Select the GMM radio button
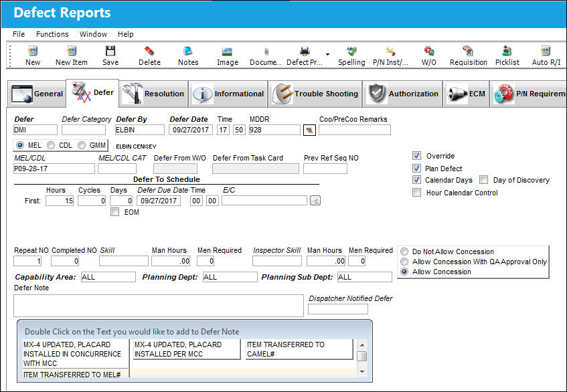Image resolution: width=567 pixels, height=392 pixels. pos(82,145)
